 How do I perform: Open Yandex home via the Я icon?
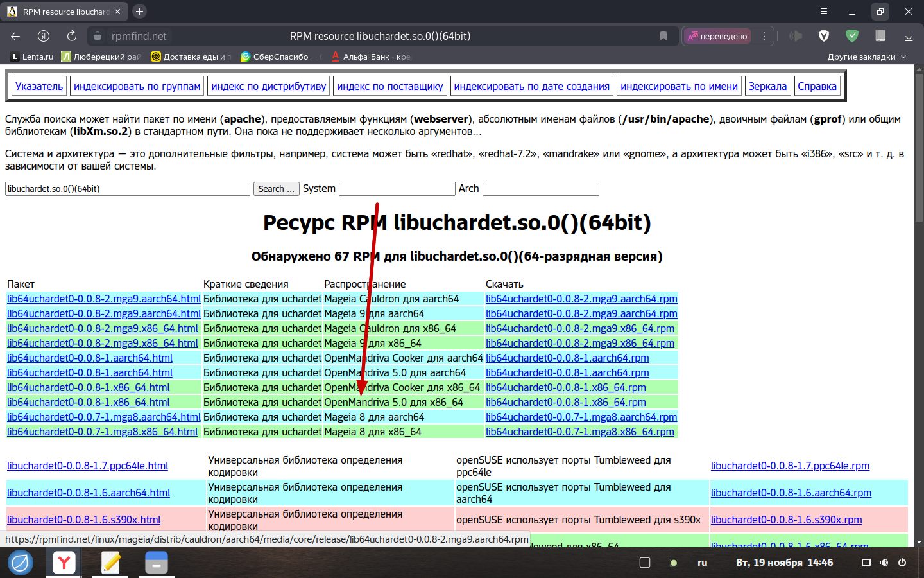(x=44, y=36)
